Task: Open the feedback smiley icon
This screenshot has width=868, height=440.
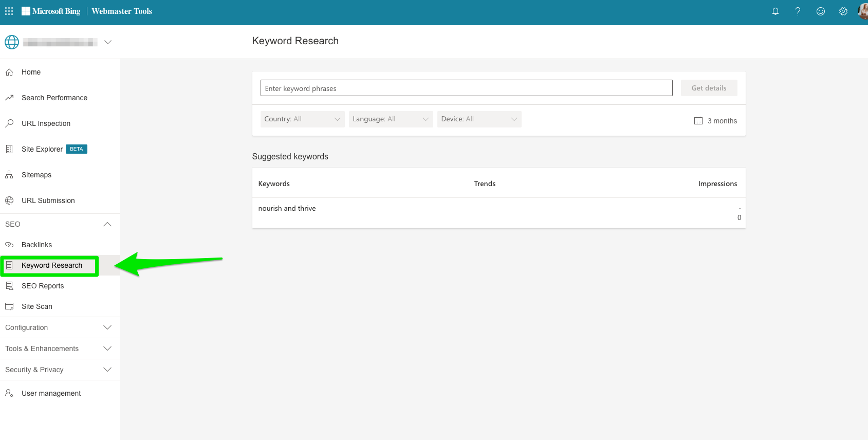Action: (820, 11)
